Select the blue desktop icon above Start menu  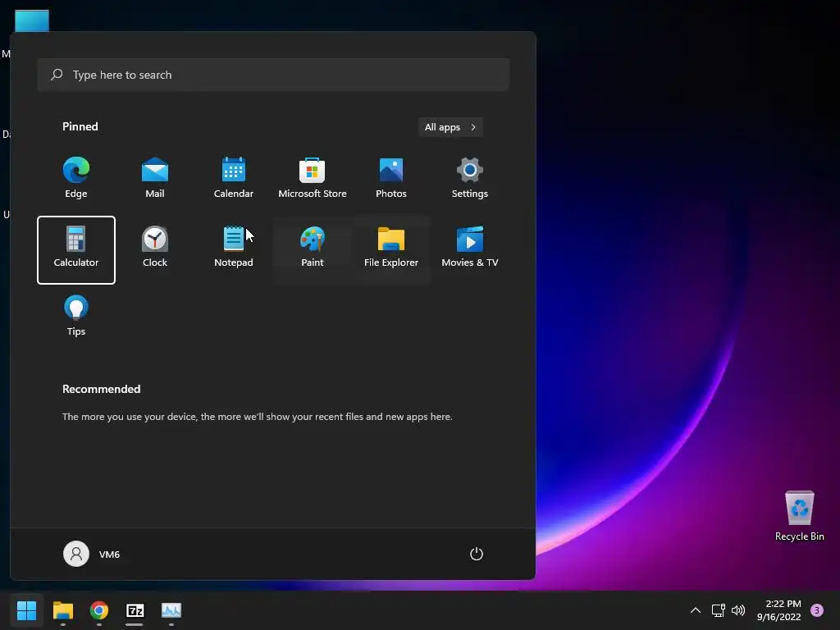point(32,21)
